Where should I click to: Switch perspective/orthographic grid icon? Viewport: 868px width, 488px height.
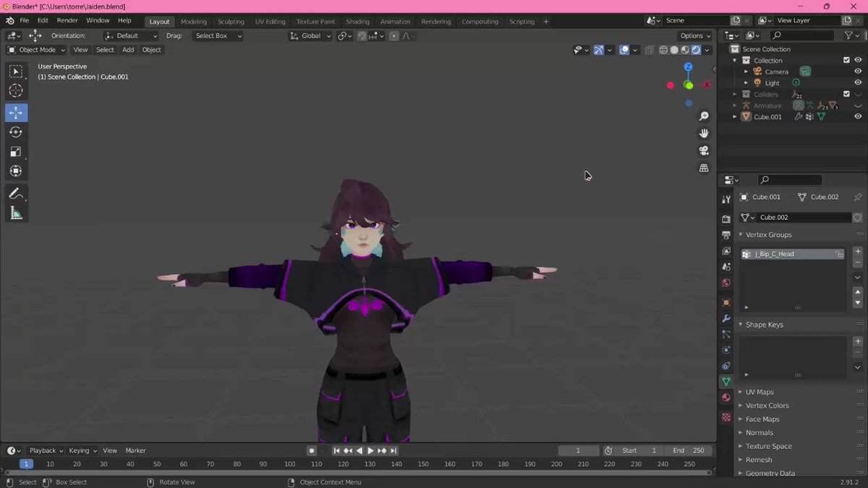tap(704, 168)
